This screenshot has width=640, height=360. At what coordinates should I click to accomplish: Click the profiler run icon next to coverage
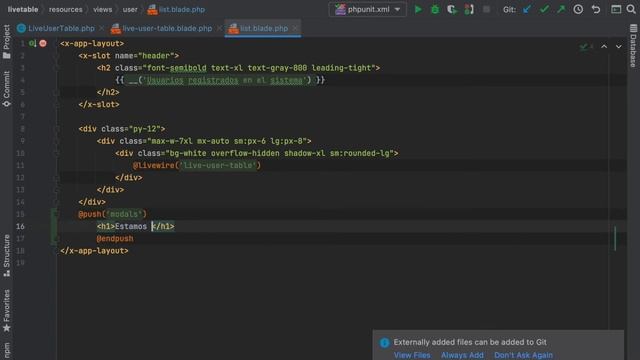469,9
